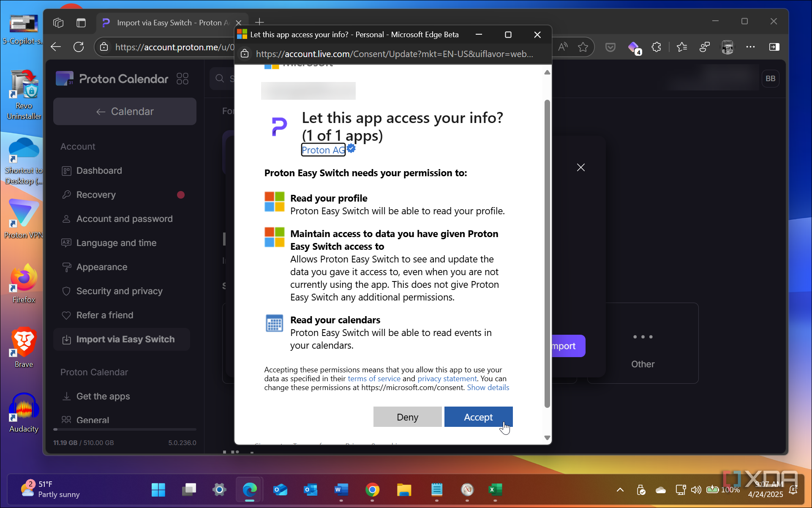Close the Proton import modal with X
Viewport: 812px width, 508px height.
point(581,168)
